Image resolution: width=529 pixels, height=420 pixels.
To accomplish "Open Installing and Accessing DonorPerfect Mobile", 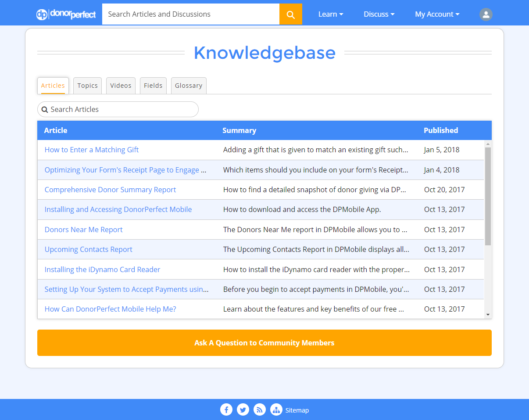I will pyautogui.click(x=118, y=209).
